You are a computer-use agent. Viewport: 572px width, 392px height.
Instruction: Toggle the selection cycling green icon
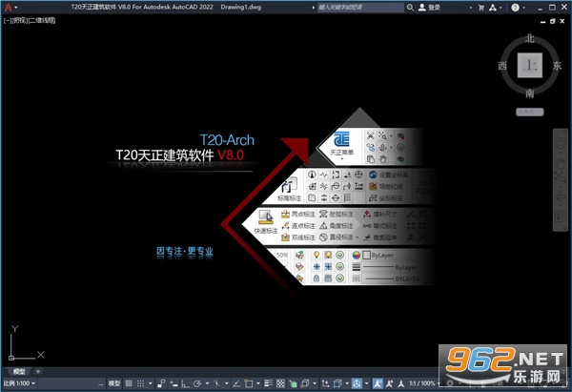click(x=293, y=383)
